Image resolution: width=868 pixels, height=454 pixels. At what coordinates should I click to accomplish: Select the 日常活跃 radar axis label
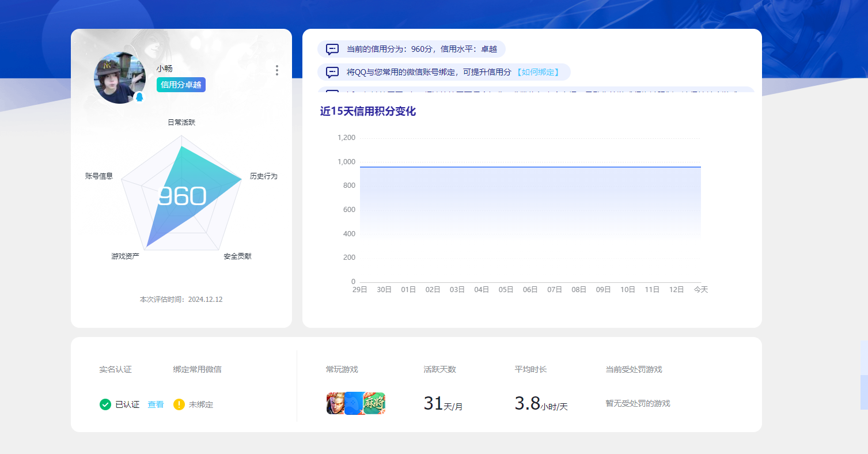[181, 122]
